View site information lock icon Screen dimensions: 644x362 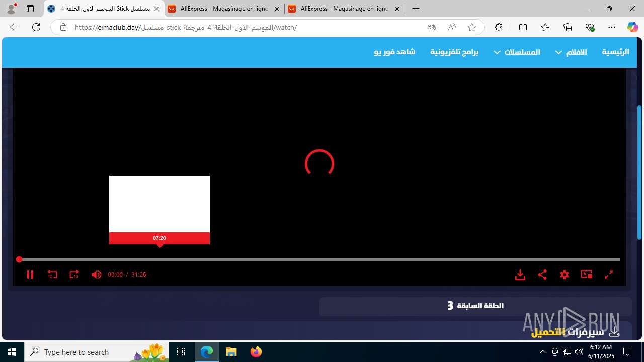63,27
